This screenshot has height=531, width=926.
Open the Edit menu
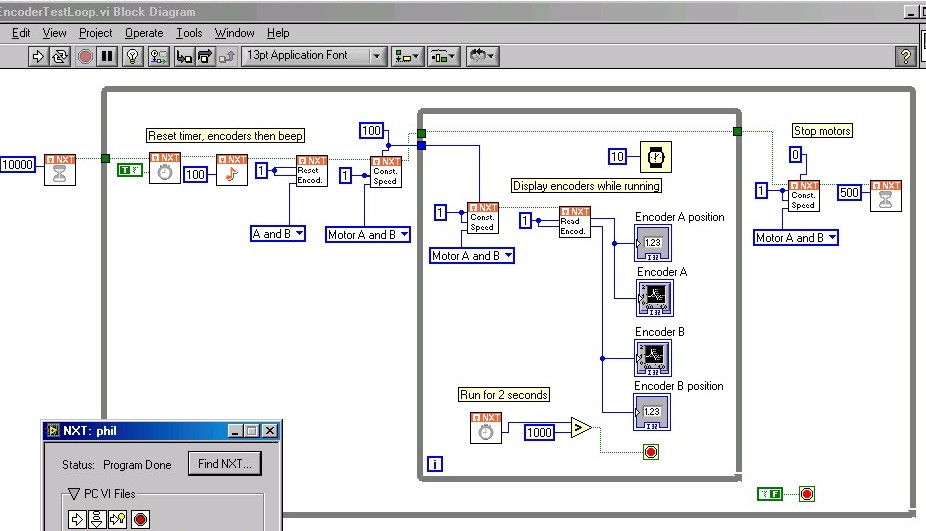pyautogui.click(x=21, y=33)
